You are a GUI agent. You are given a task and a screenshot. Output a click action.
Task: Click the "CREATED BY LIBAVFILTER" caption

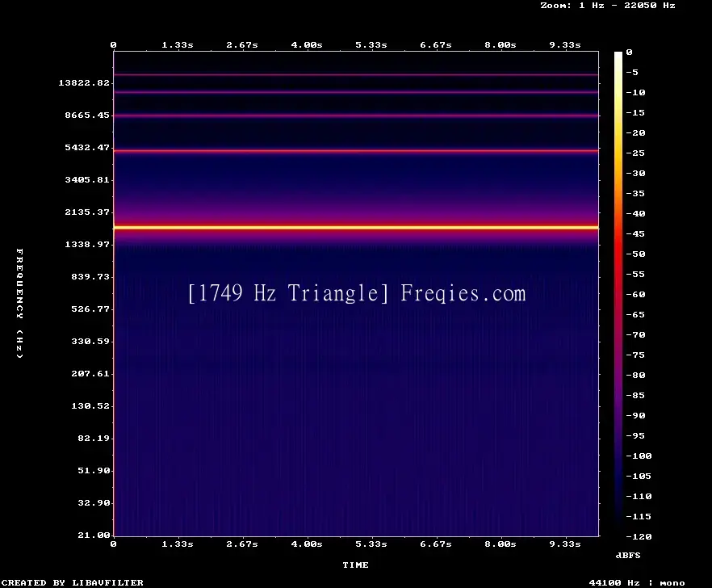point(73,582)
